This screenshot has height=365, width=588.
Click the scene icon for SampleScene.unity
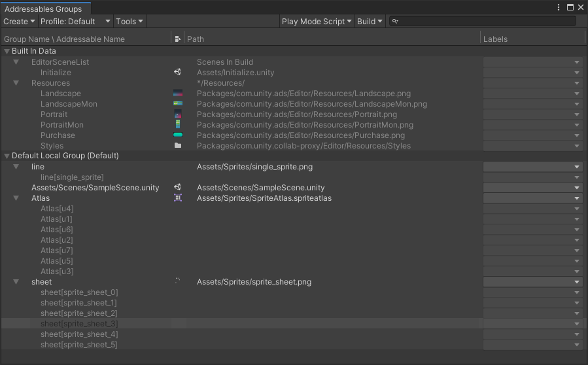coord(177,188)
